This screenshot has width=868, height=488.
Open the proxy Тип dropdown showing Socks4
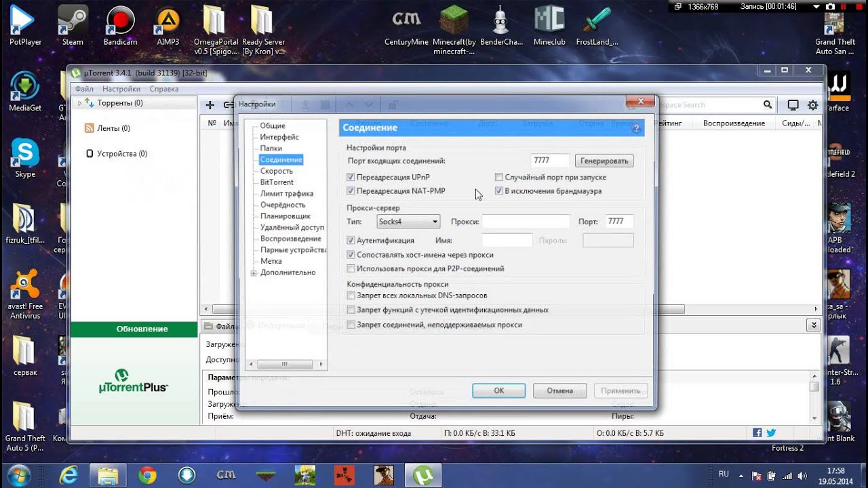[408, 222]
